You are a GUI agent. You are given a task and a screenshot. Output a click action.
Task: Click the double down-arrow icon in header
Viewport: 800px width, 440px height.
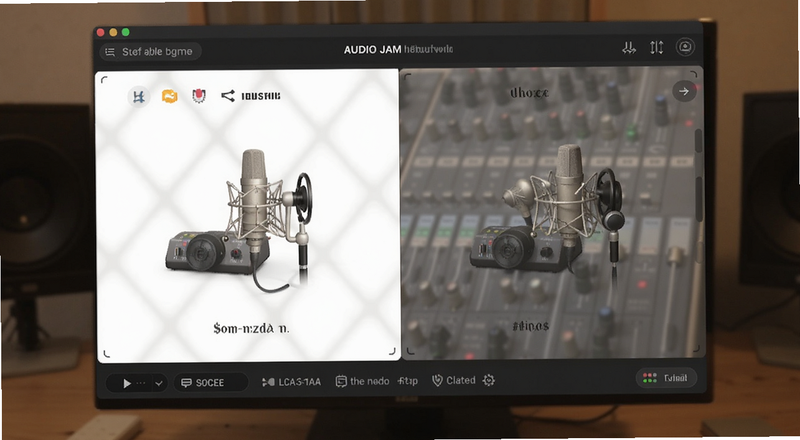point(629,48)
